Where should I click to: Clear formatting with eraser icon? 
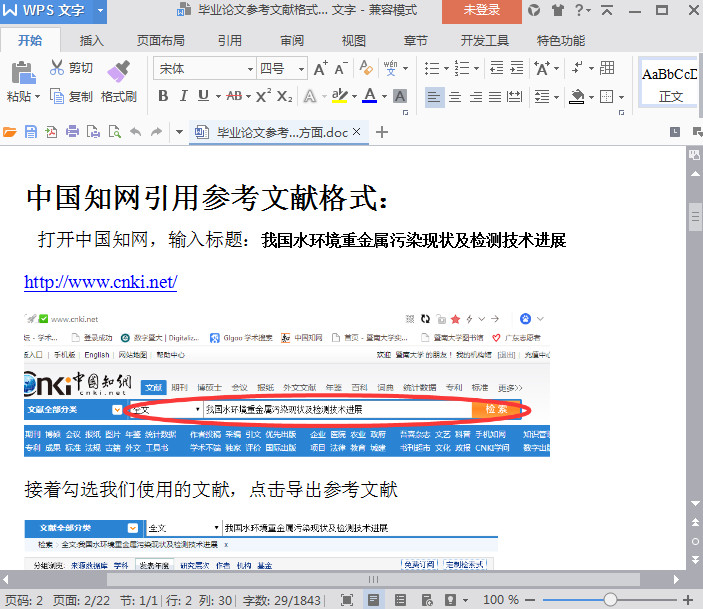coord(366,68)
